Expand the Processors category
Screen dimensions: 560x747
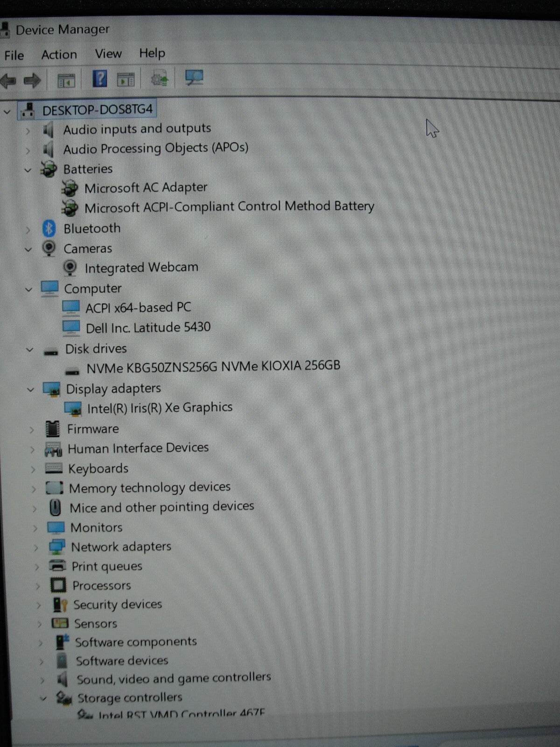click(37, 586)
